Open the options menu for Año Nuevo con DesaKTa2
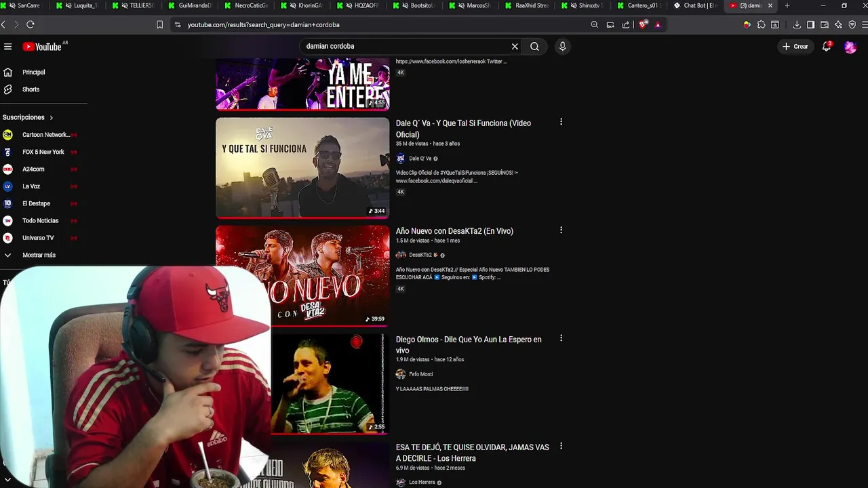This screenshot has width=868, height=488. click(x=561, y=230)
